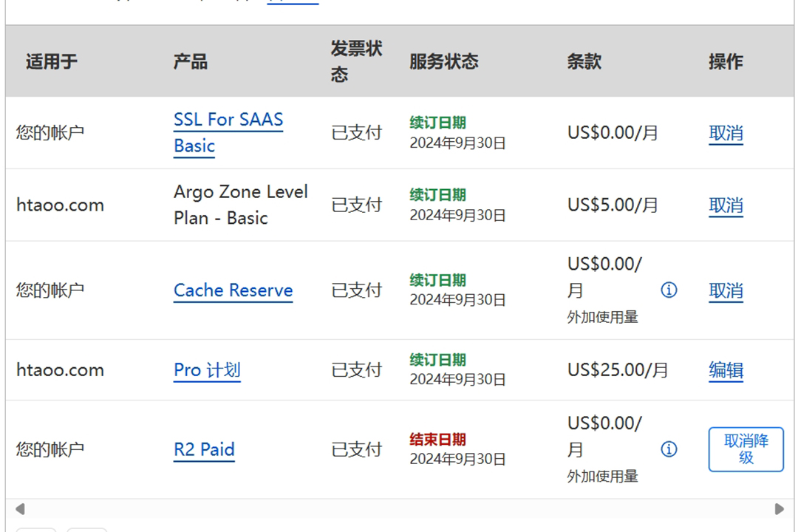Open the Pro 计划 link
The height and width of the screenshot is (532, 798).
[207, 370]
